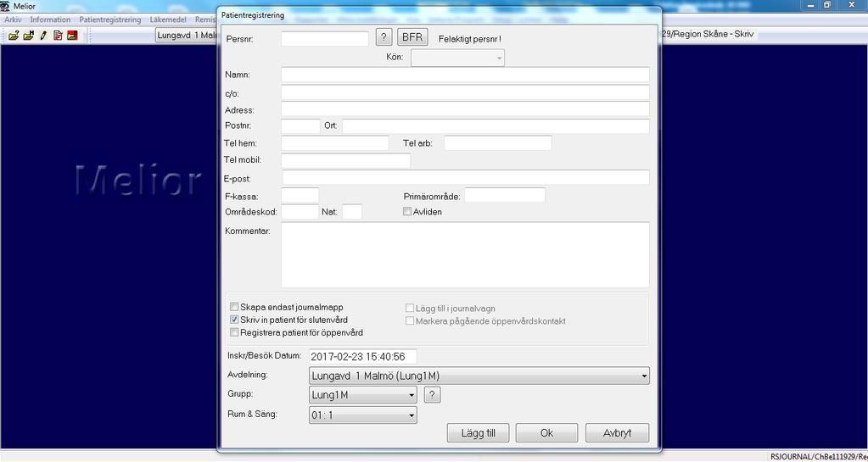Open the Rum & Säng dropdown
This screenshot has height=462, width=868.
362,415
